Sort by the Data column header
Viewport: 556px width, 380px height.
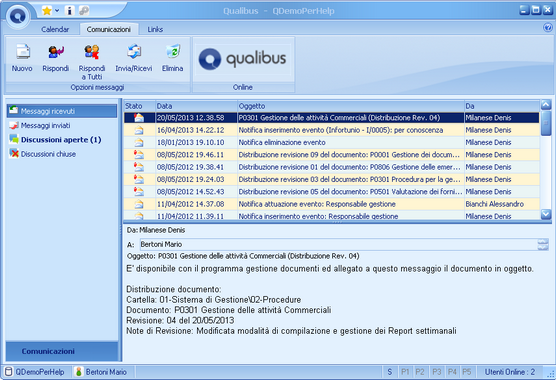(x=196, y=106)
